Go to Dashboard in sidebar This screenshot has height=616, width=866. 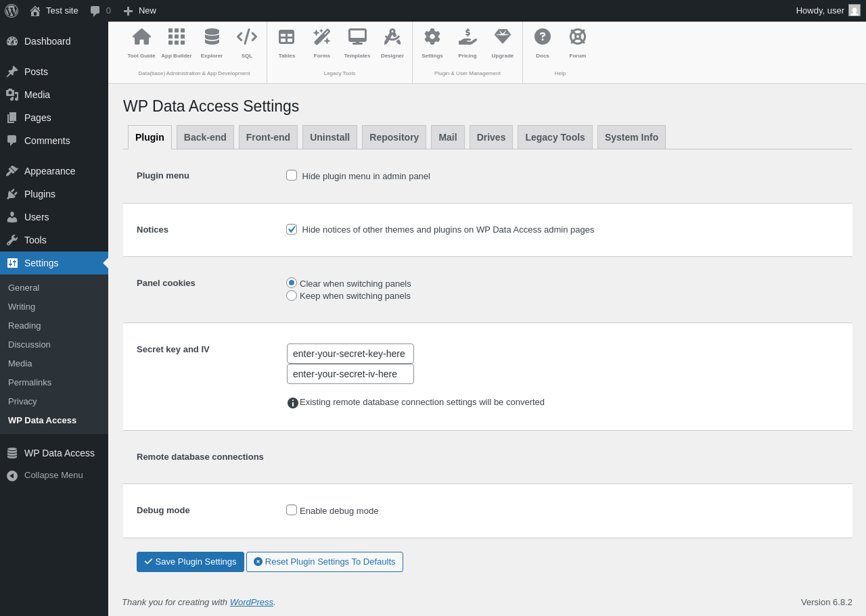pyautogui.click(x=54, y=41)
